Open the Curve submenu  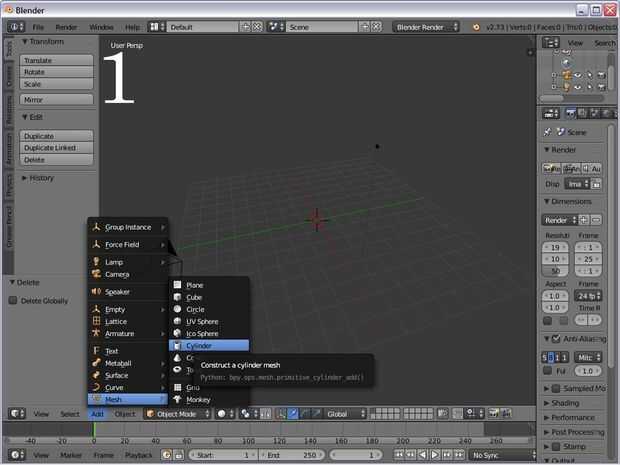(x=128, y=388)
